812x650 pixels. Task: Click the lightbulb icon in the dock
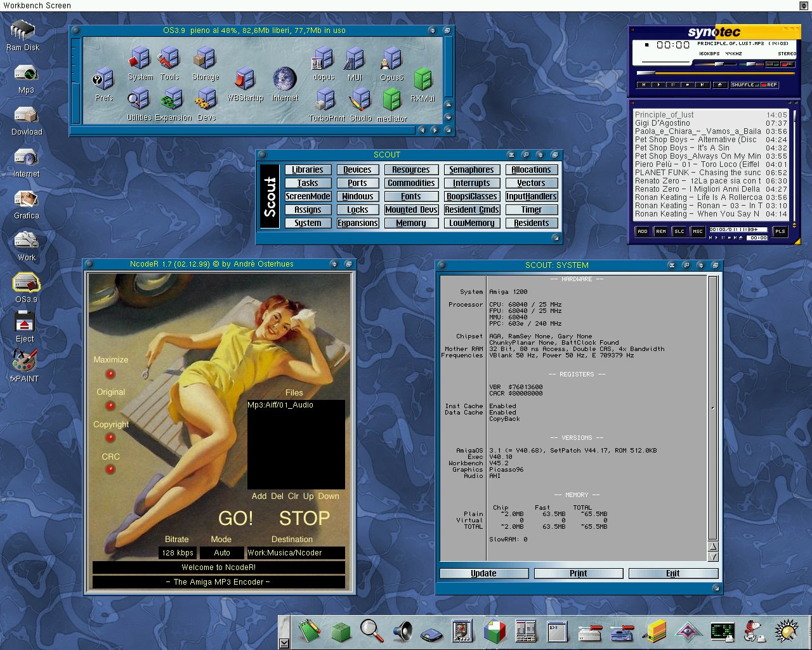[787, 631]
